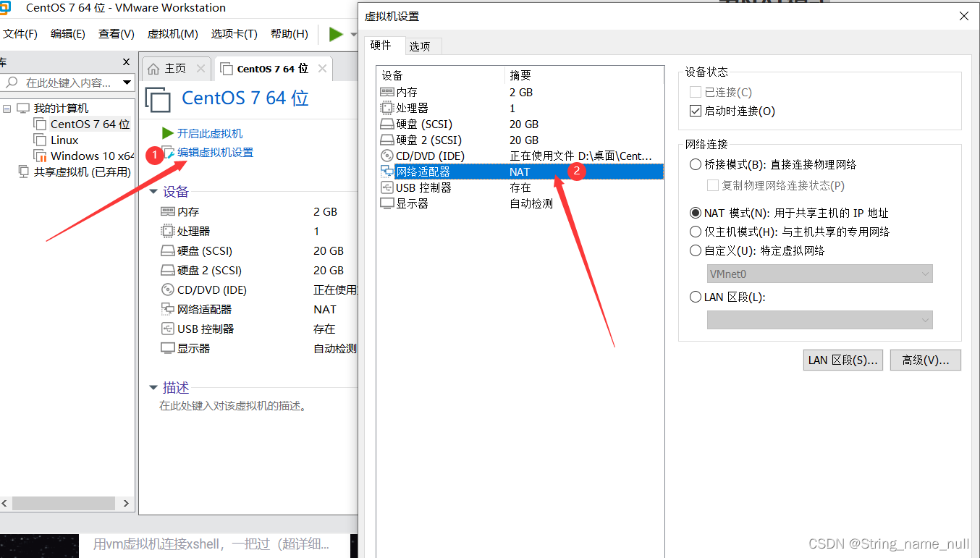The height and width of the screenshot is (558, 980).
Task: Open the 查看(V) menu
Action: tap(117, 34)
